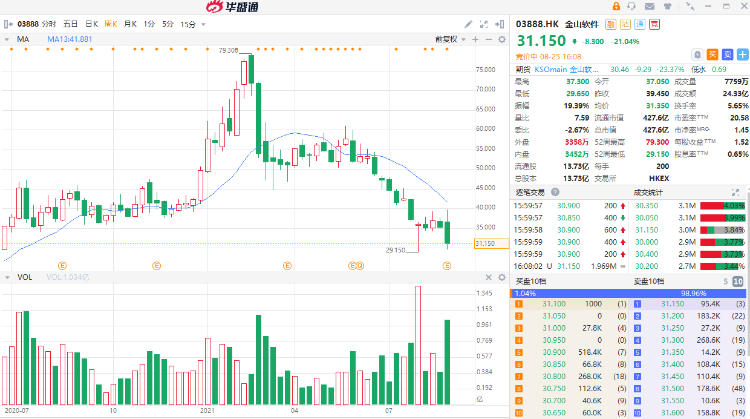The width and height of the screenshot is (750, 419).
Task: Select the bid row at 30.650
Action: coord(571,413)
